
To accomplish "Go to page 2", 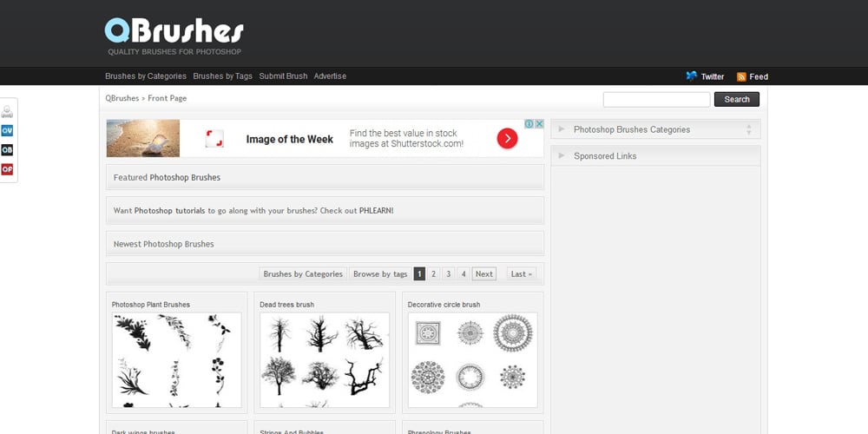I will coord(433,273).
